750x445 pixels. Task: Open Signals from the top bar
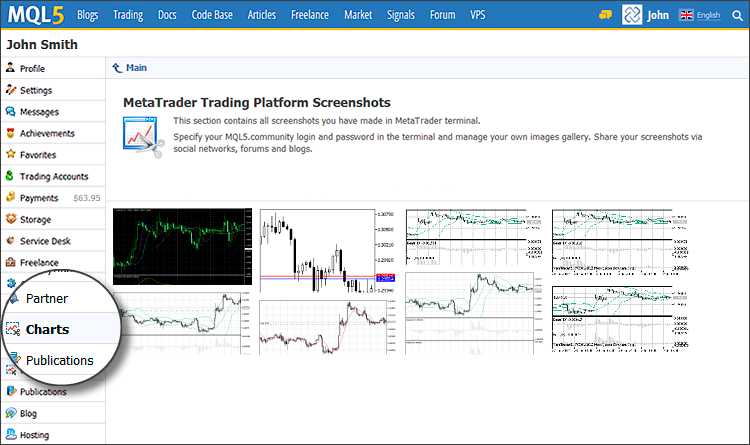click(x=401, y=15)
